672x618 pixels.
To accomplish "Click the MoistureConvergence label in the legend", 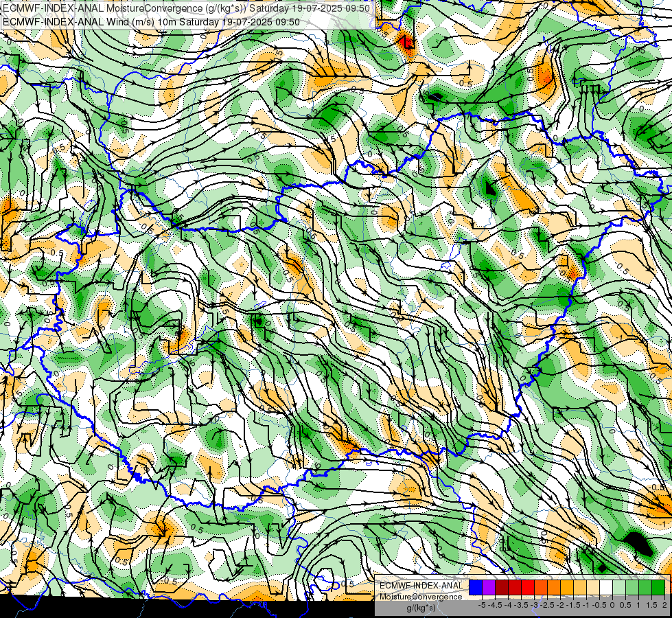I will tap(421, 597).
